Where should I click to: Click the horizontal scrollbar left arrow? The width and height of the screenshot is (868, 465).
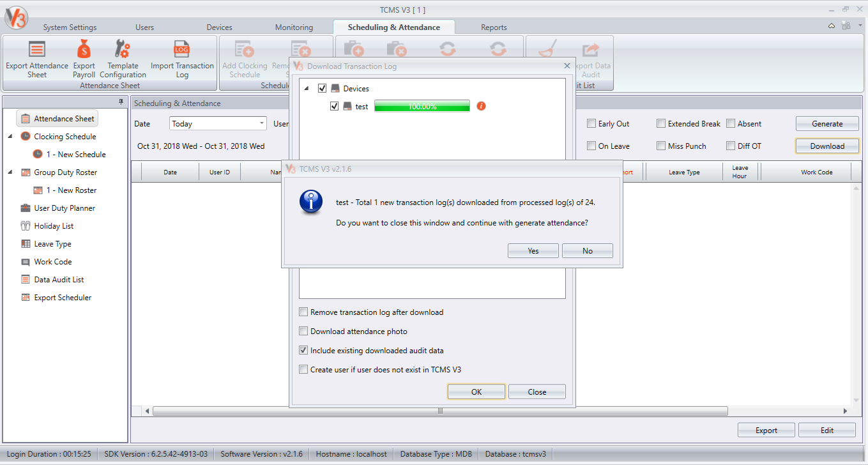pyautogui.click(x=147, y=411)
